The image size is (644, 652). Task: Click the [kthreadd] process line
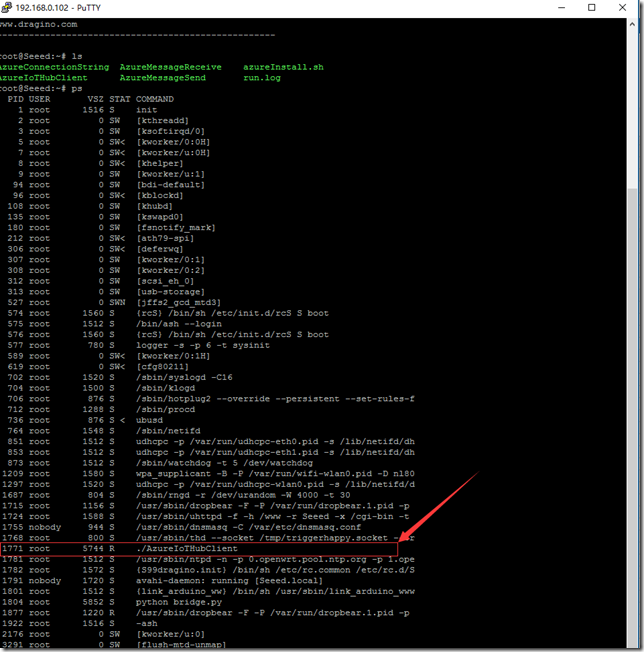(x=163, y=121)
